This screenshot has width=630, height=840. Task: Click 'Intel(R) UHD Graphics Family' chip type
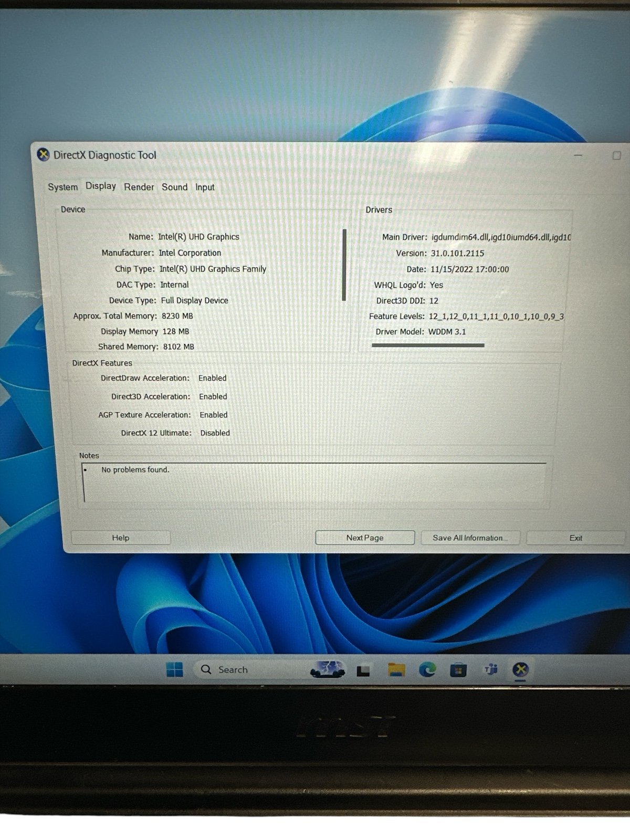[x=213, y=269]
